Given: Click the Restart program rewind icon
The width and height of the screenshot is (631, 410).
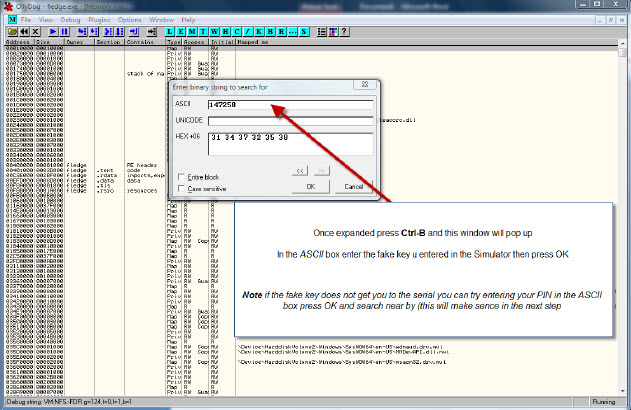Looking at the screenshot, I should coord(24,31).
